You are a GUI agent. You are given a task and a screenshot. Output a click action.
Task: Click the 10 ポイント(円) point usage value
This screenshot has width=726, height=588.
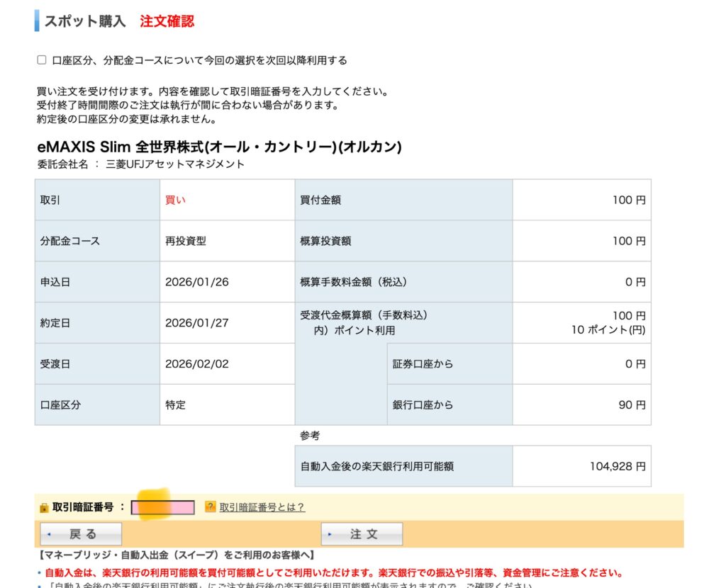tap(608, 330)
